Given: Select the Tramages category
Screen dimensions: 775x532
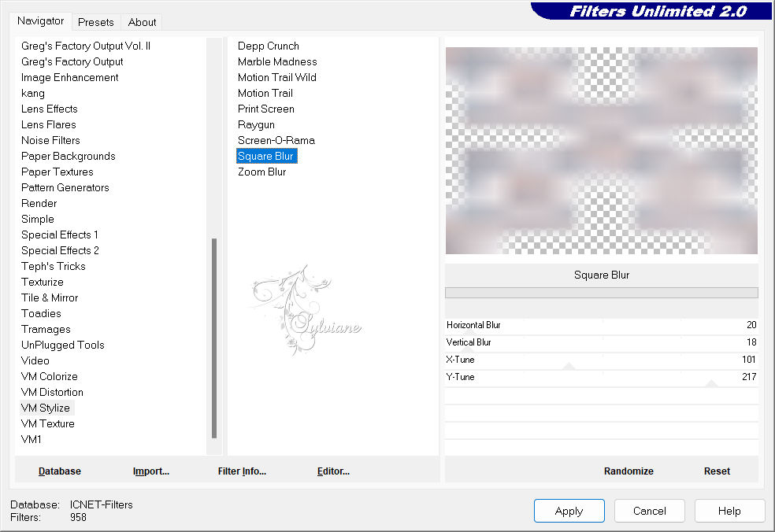Looking at the screenshot, I should [46, 330].
